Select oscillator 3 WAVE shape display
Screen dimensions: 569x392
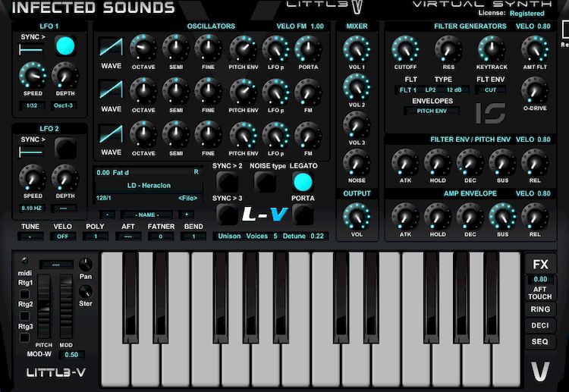pyautogui.click(x=112, y=133)
